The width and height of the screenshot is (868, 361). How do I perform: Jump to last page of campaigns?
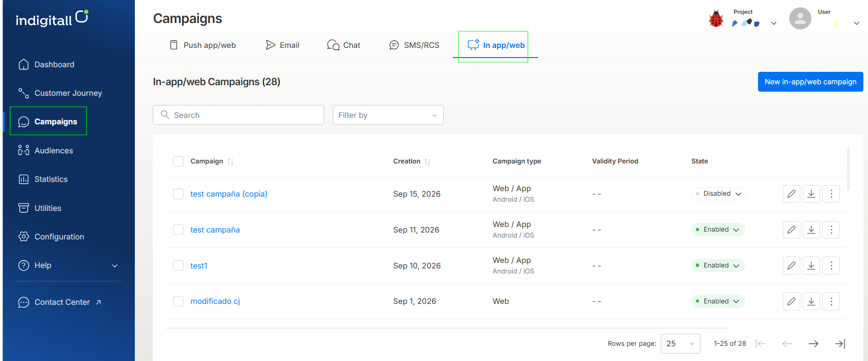840,344
